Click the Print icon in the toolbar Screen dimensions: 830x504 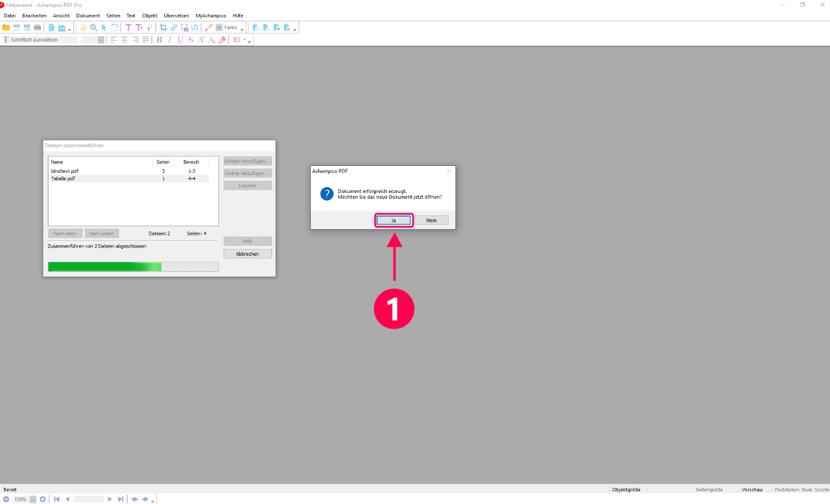tap(37, 28)
